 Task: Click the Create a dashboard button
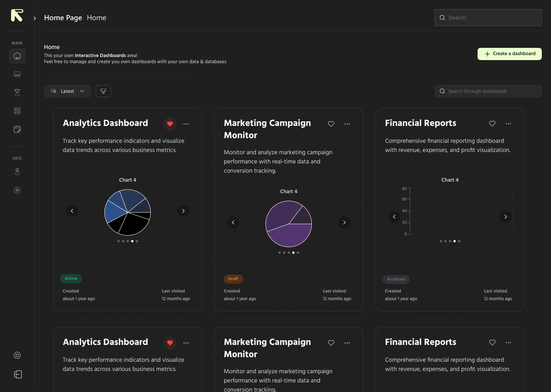pyautogui.click(x=509, y=54)
